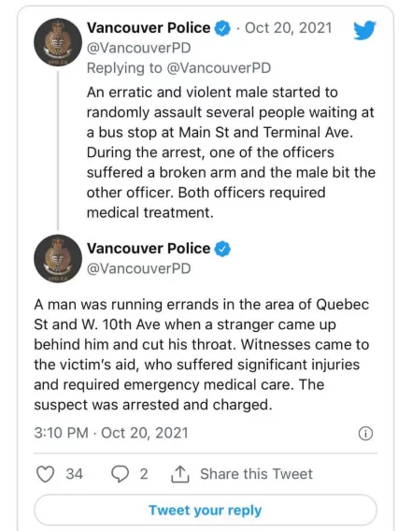Click the verified badge on the top tweet

pos(222,28)
